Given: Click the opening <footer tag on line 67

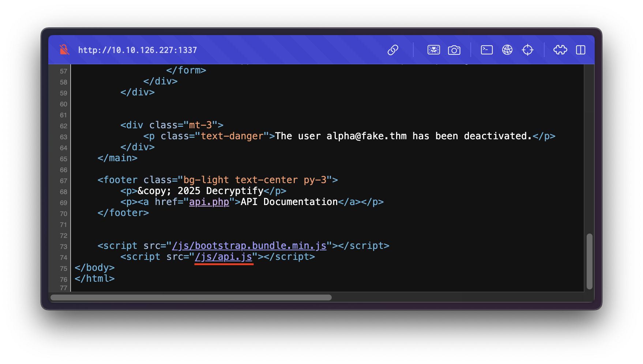Looking at the screenshot, I should (117, 180).
